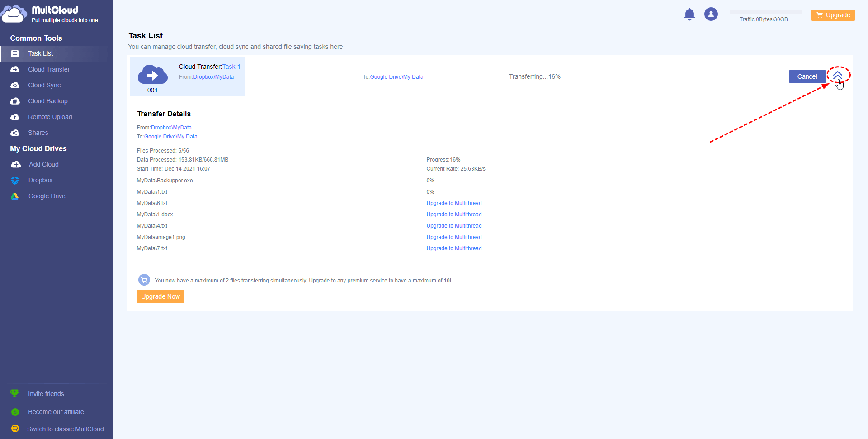Click the Progress:16% text
This screenshot has height=439, width=868.
click(x=443, y=160)
